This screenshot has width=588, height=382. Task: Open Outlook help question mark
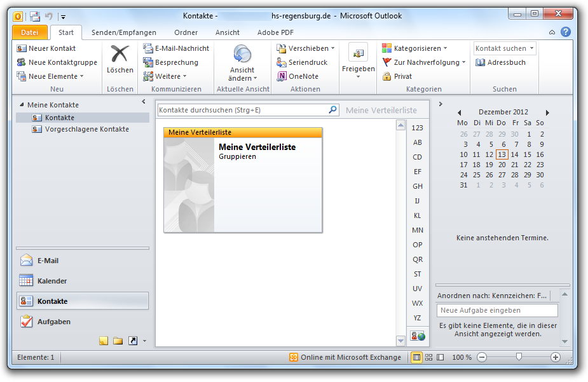566,32
